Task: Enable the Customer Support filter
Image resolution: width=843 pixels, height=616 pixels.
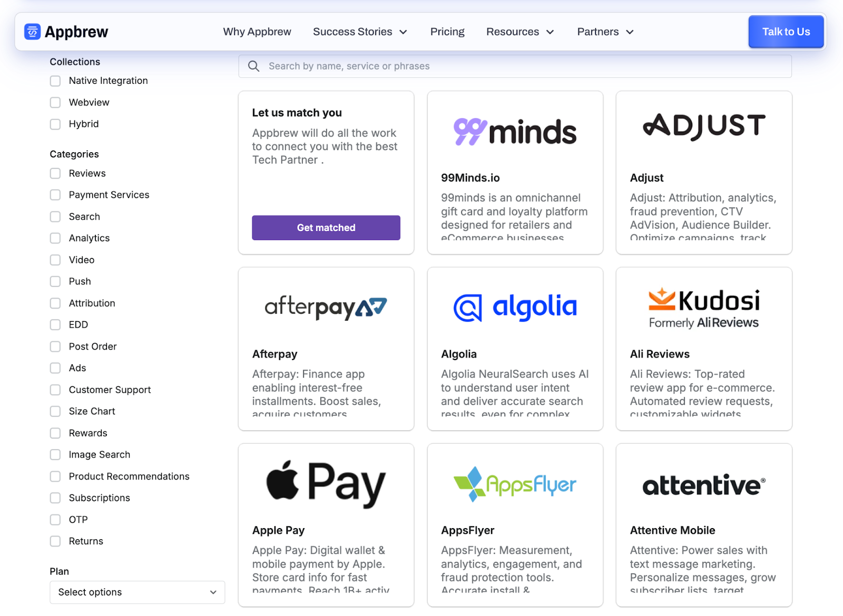Action: click(x=55, y=390)
